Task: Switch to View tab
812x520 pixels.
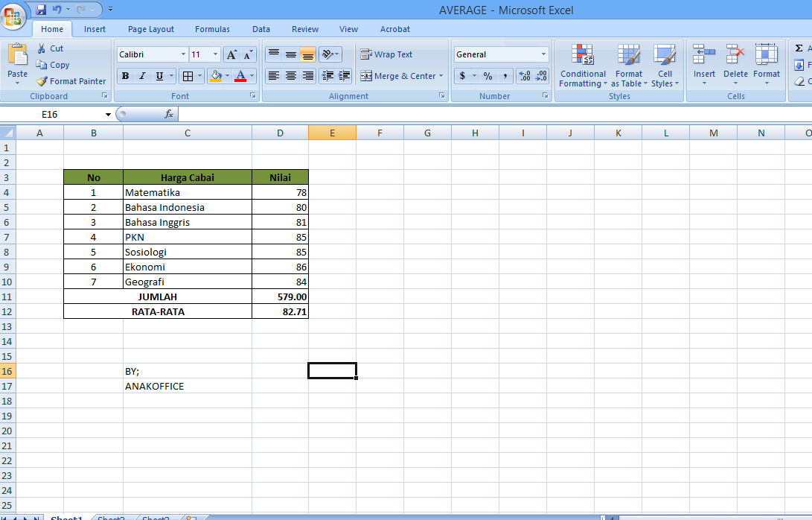Action: point(348,29)
